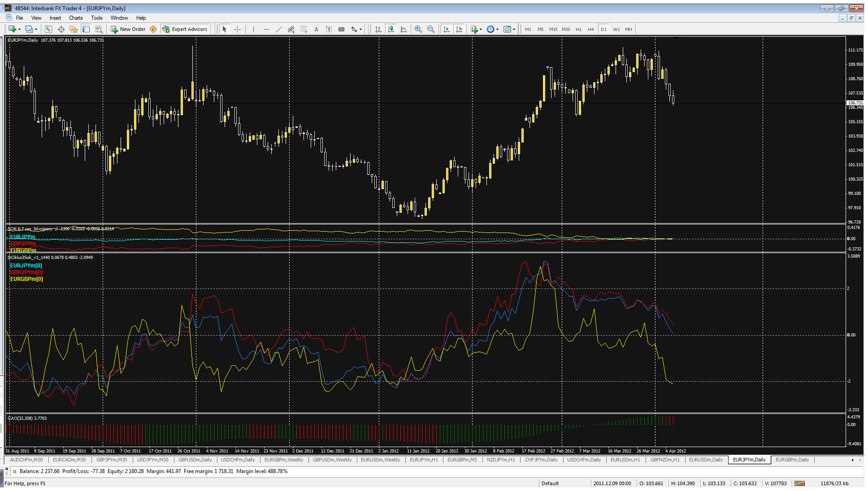868x491 pixels.
Task: Select the Text tool marked A
Action: pos(316,29)
